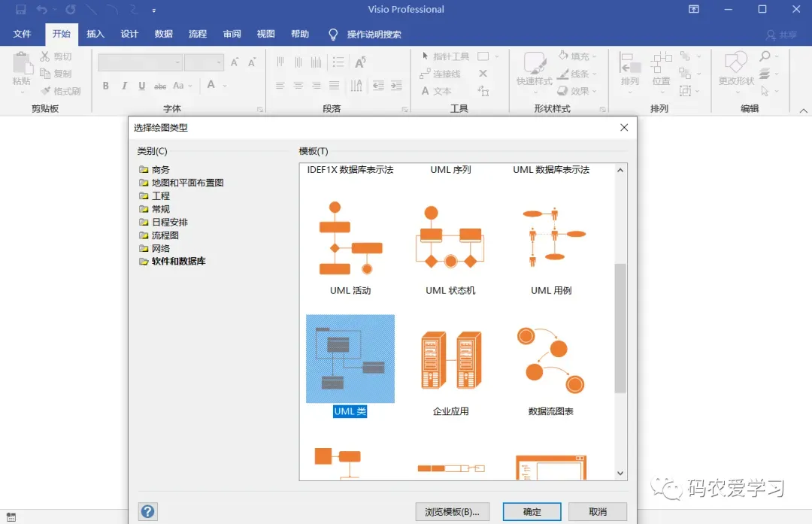The image size is (812, 524).
Task: Open the 快速样式 gallery
Action: [x=535, y=72]
